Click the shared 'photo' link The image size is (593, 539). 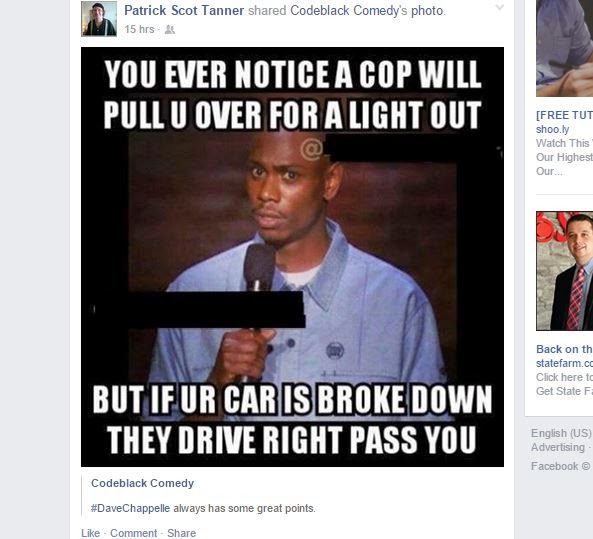tap(427, 11)
